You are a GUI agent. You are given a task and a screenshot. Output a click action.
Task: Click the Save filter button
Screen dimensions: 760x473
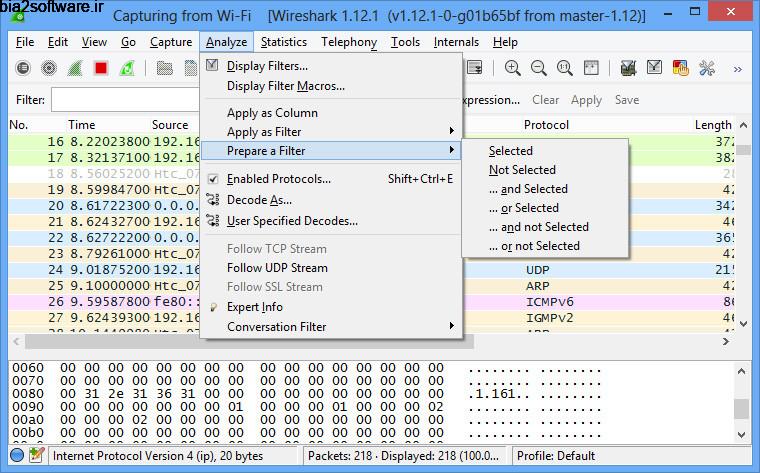627,100
